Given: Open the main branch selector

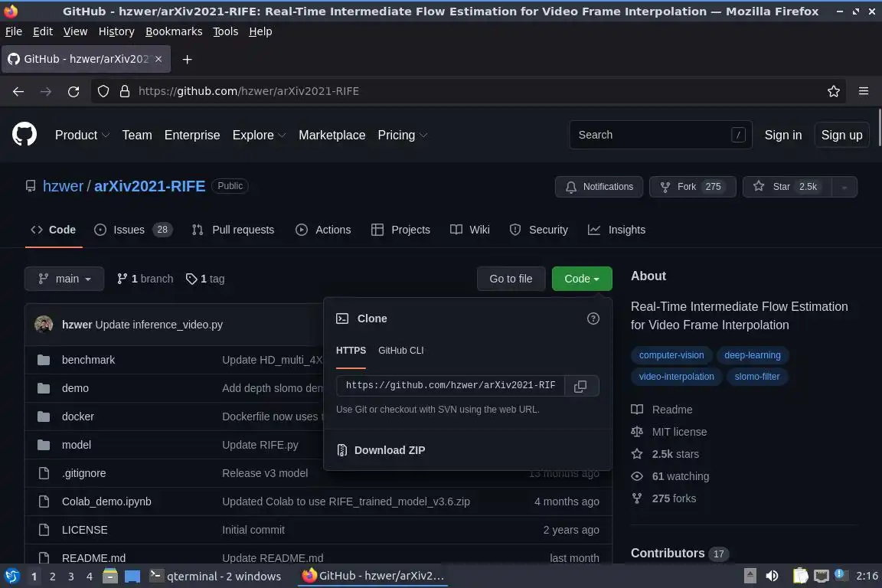Looking at the screenshot, I should tap(64, 279).
